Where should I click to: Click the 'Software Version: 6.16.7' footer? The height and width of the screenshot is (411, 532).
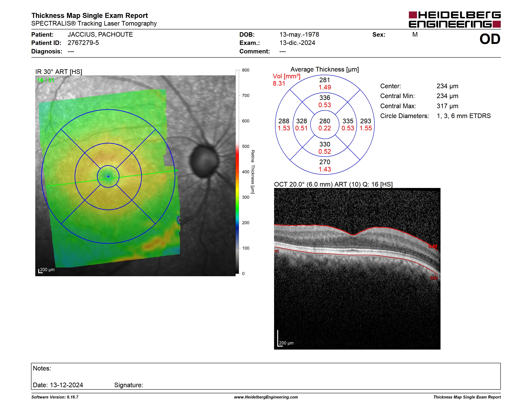(x=55, y=397)
